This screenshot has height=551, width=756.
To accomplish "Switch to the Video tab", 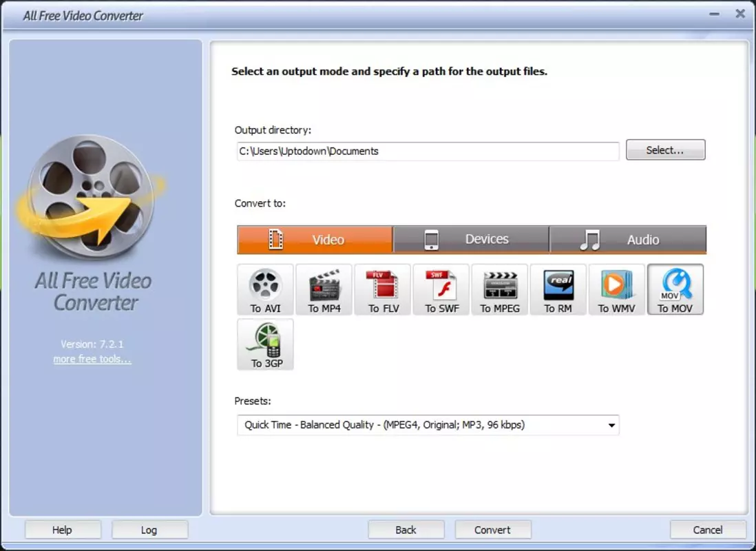I will click(315, 239).
